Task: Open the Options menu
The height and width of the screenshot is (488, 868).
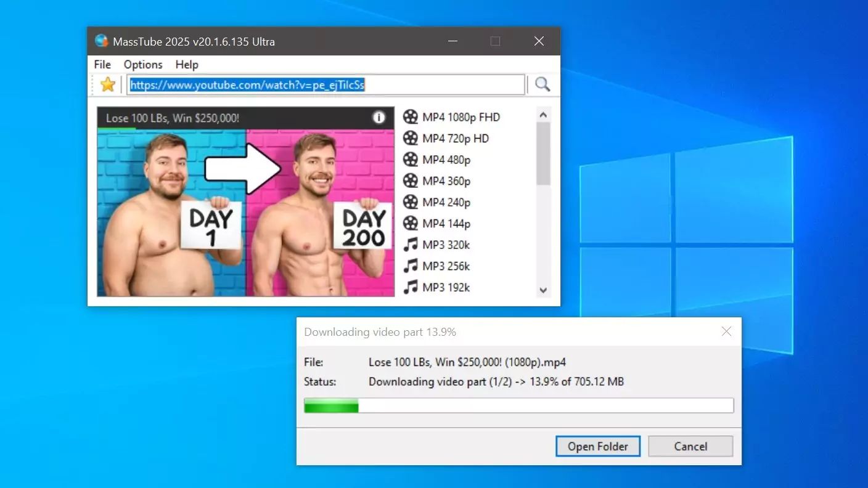Action: point(143,65)
